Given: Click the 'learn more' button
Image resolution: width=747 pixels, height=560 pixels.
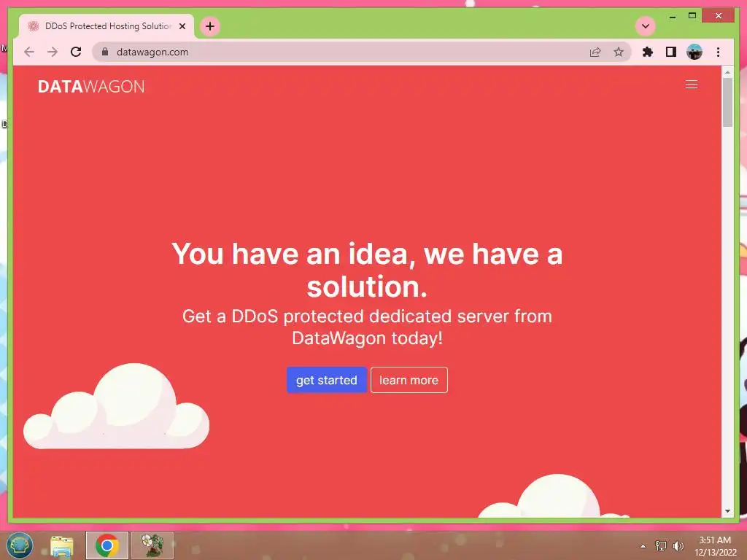Looking at the screenshot, I should 409,380.
